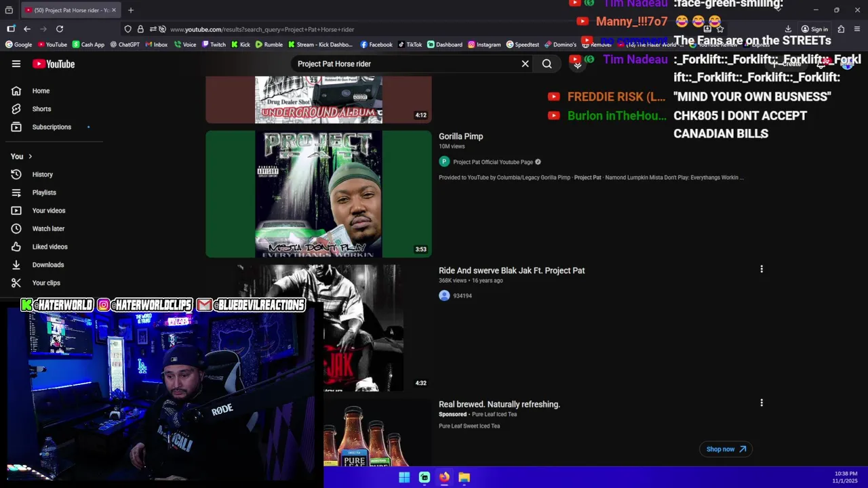Image resolution: width=868 pixels, height=488 pixels.
Task: Open more options for Ride And swerve video
Action: tap(762, 269)
